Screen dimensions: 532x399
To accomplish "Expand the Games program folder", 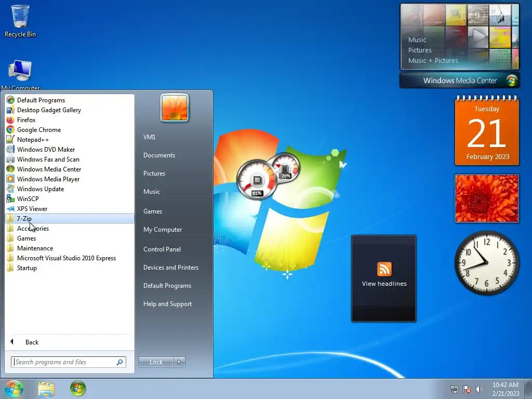I will point(70,238).
